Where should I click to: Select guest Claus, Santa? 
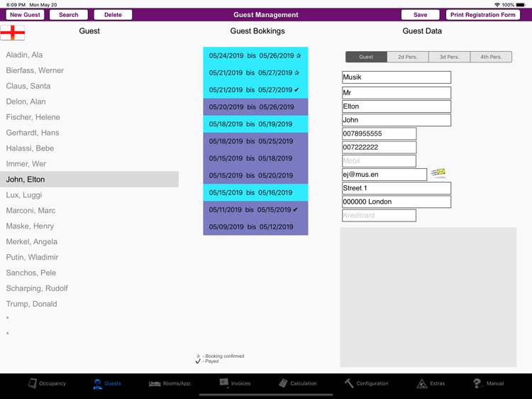click(89, 86)
